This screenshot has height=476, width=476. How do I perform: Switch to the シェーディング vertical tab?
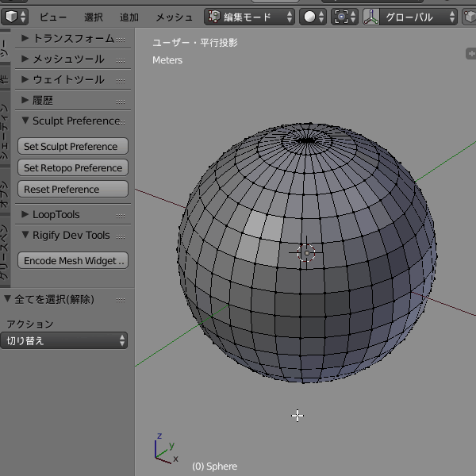[x=5, y=128]
